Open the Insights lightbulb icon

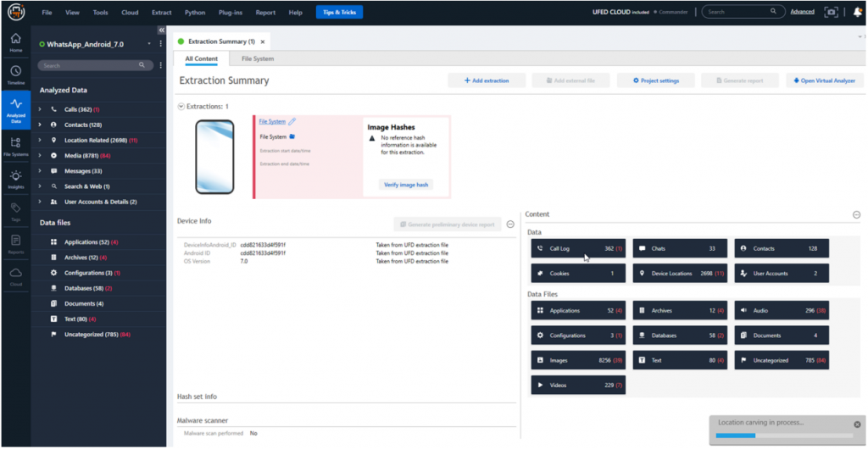click(x=15, y=179)
